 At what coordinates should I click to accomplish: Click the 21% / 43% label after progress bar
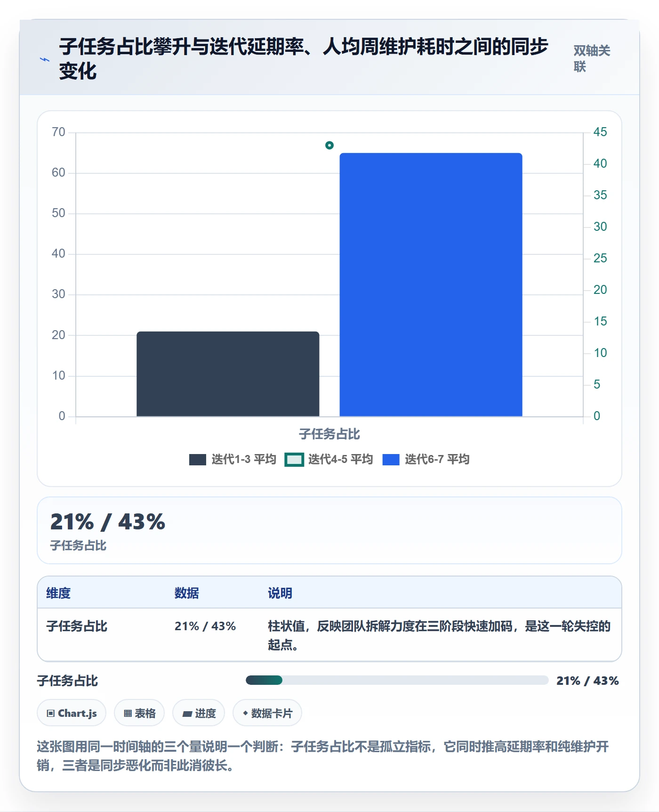[x=587, y=681]
